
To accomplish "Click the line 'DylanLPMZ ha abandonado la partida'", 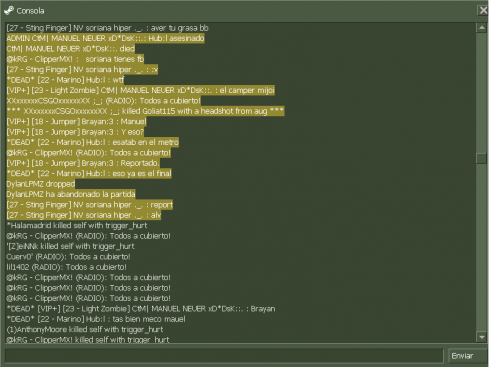I will (x=71, y=194).
